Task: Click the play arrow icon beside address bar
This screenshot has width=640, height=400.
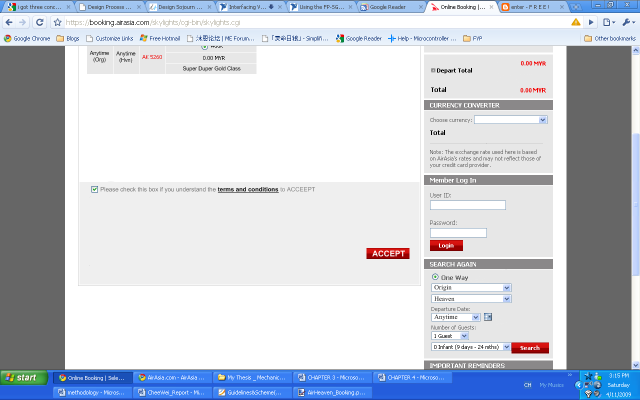Action: point(591,22)
